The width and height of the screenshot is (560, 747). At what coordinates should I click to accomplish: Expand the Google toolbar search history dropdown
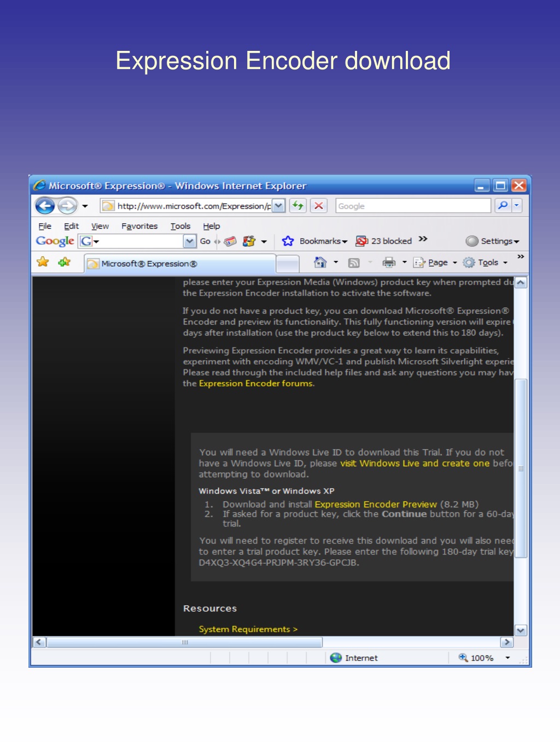[190, 241]
